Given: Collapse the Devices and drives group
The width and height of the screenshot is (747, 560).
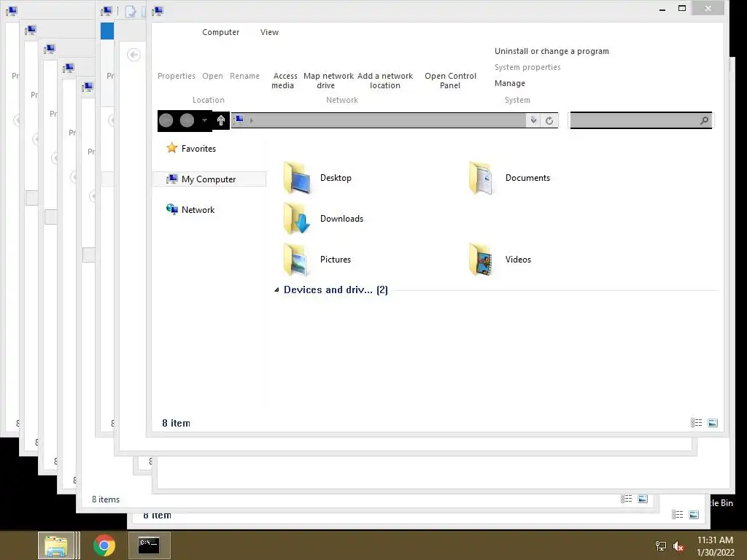Looking at the screenshot, I should [276, 289].
